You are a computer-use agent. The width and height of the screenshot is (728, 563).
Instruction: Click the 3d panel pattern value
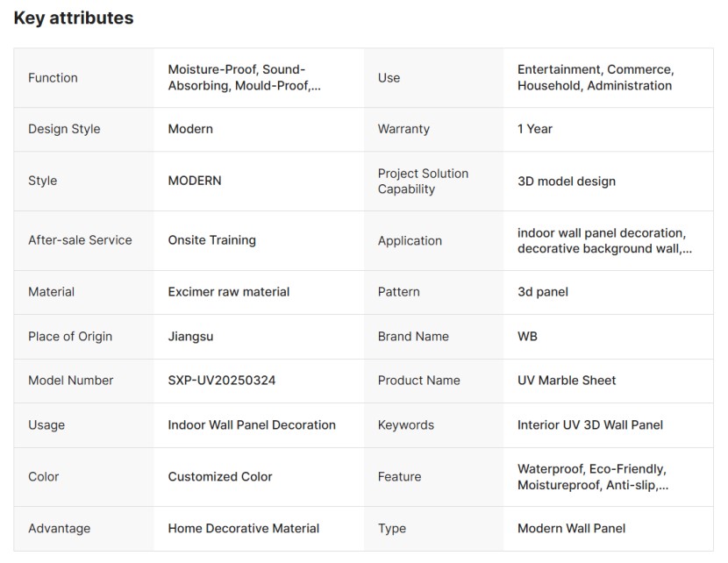click(x=542, y=292)
